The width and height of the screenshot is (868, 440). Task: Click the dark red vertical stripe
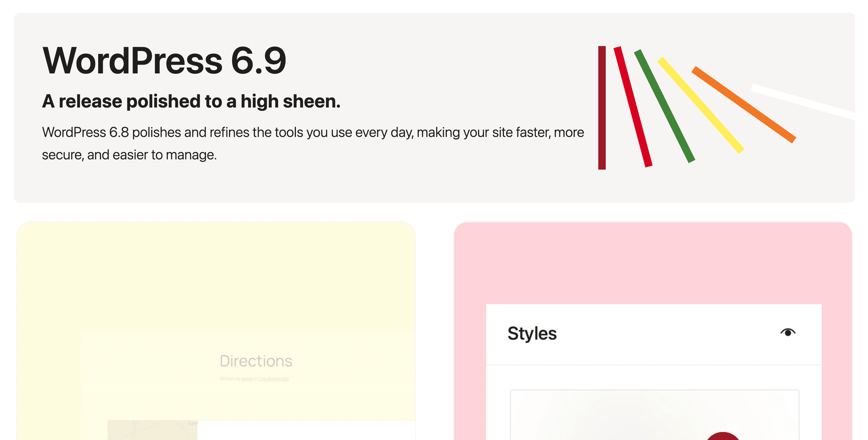click(602, 108)
